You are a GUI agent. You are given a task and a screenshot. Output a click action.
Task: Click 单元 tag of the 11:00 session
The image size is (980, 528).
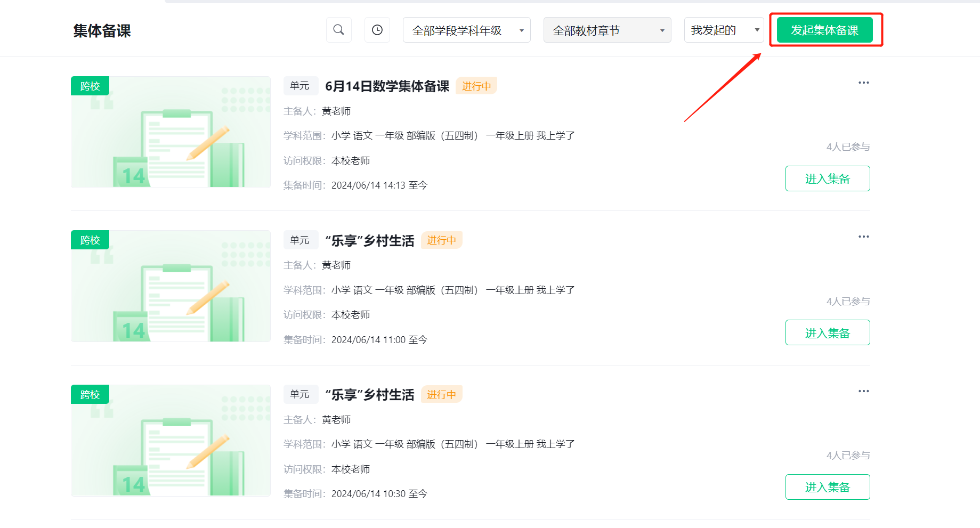point(300,240)
